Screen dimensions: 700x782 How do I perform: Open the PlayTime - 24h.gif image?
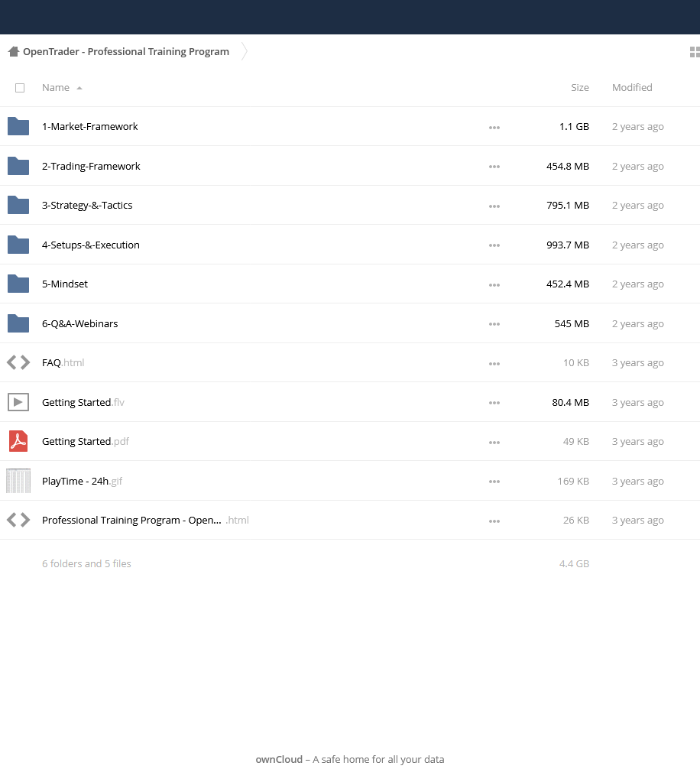click(83, 482)
